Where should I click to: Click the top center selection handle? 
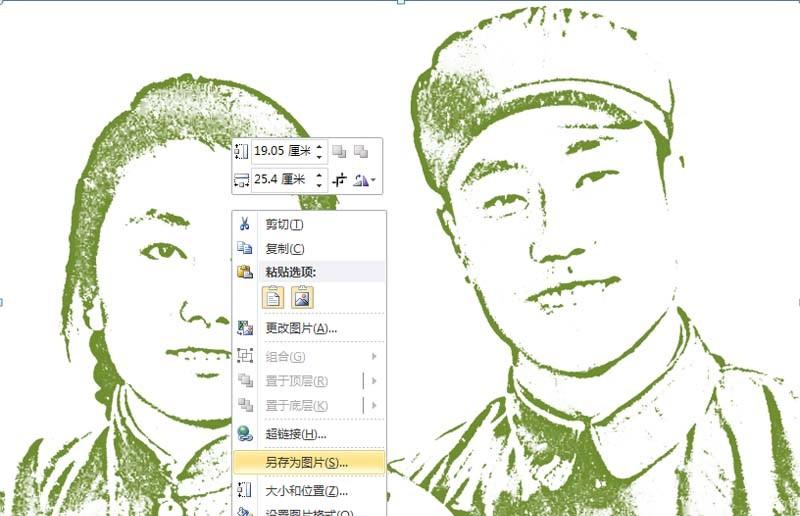coord(401,2)
